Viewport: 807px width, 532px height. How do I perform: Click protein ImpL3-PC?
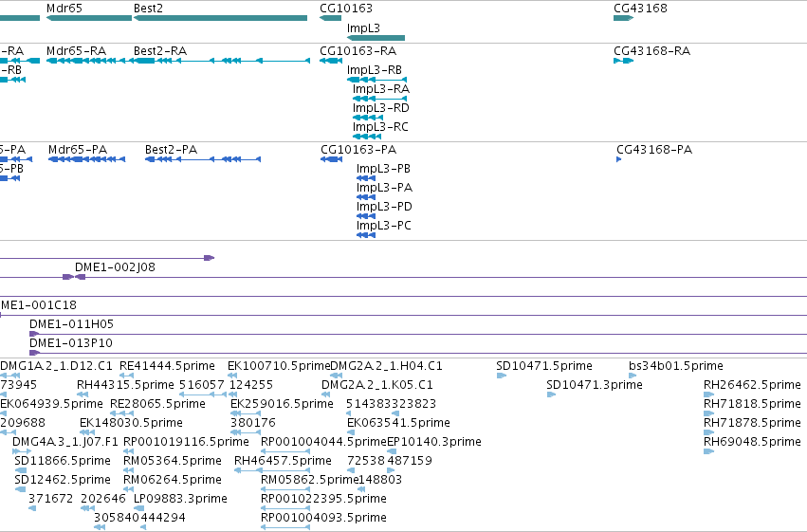(383, 226)
